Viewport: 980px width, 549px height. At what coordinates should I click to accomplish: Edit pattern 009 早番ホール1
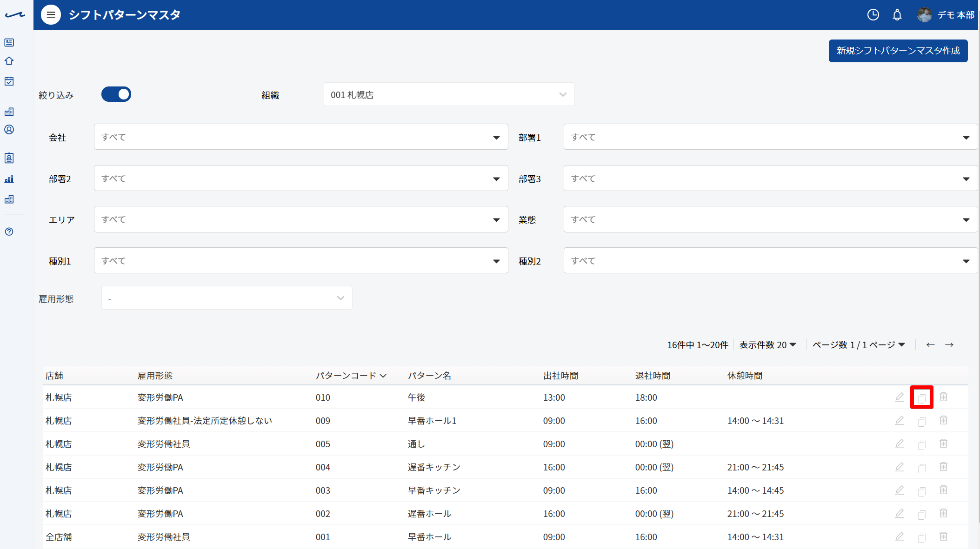click(x=900, y=420)
